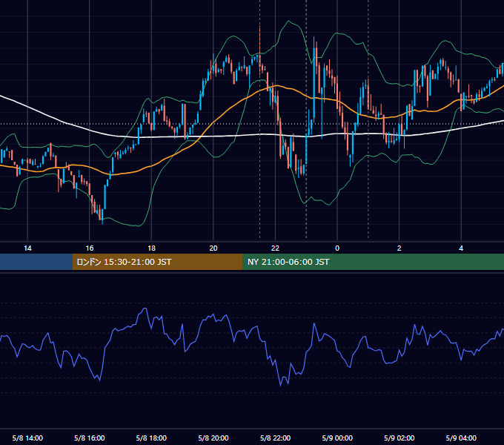Select the ロンドン 15:30-21:00 JST session bar
Image resolution: width=504 pixels, height=445 pixels.
coord(157,262)
